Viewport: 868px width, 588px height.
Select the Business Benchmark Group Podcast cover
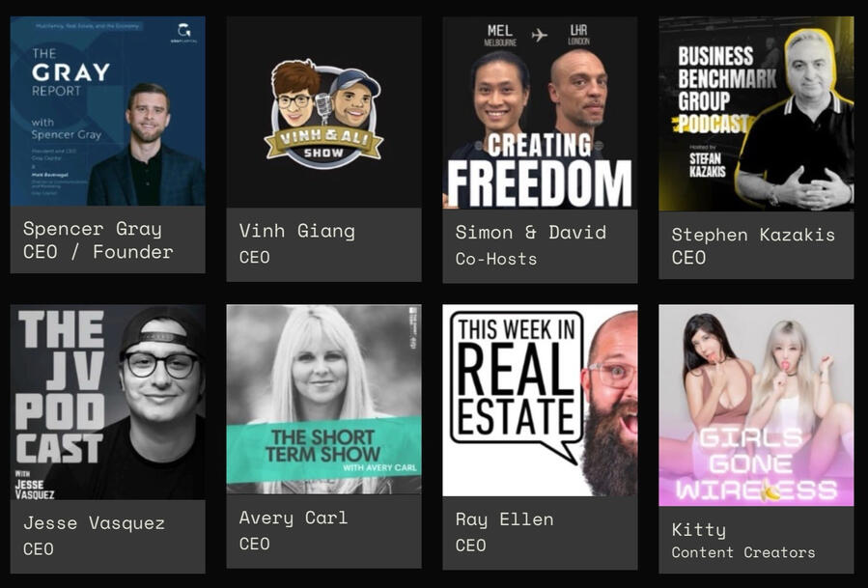[756, 114]
